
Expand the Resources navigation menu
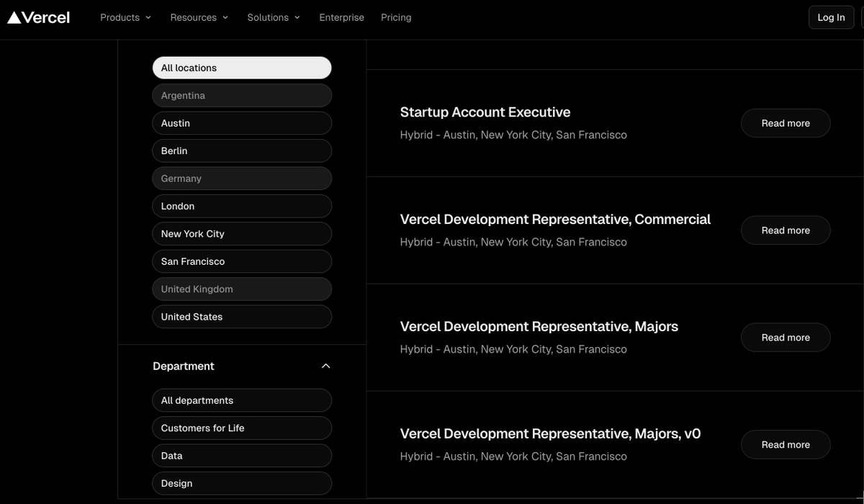(199, 17)
